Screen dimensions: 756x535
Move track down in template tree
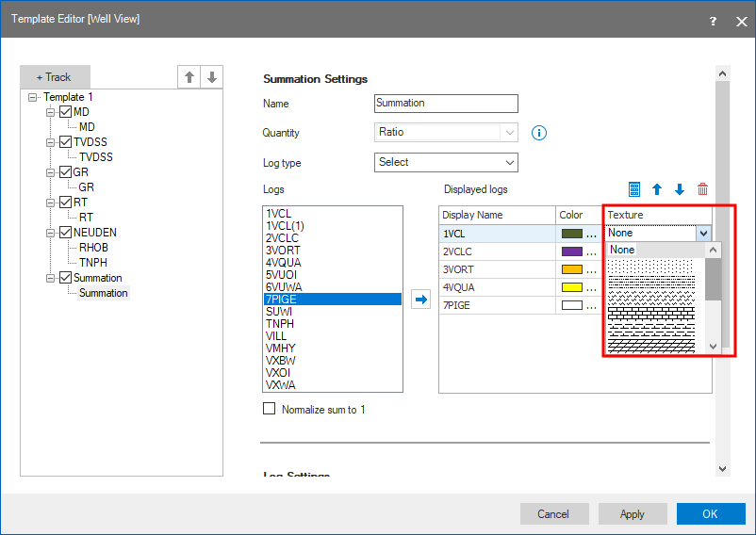click(x=212, y=77)
